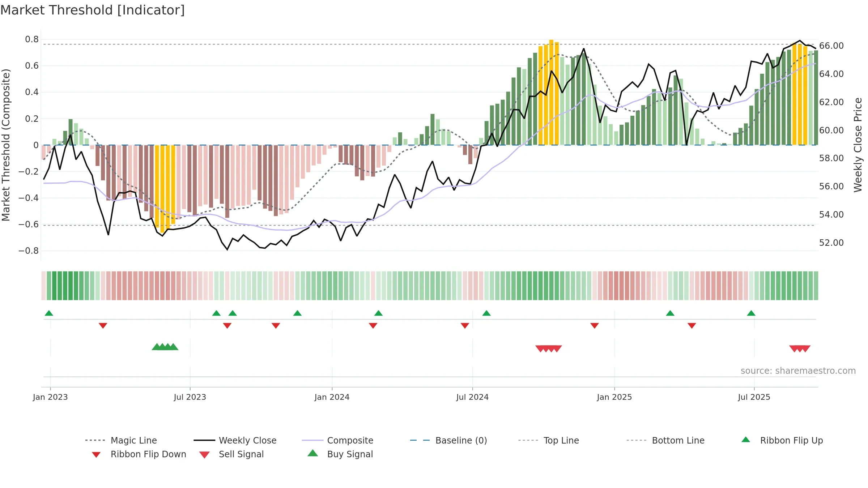Click the −0.8 left axis tick label
This screenshot has height=488, width=868.
click(x=29, y=251)
